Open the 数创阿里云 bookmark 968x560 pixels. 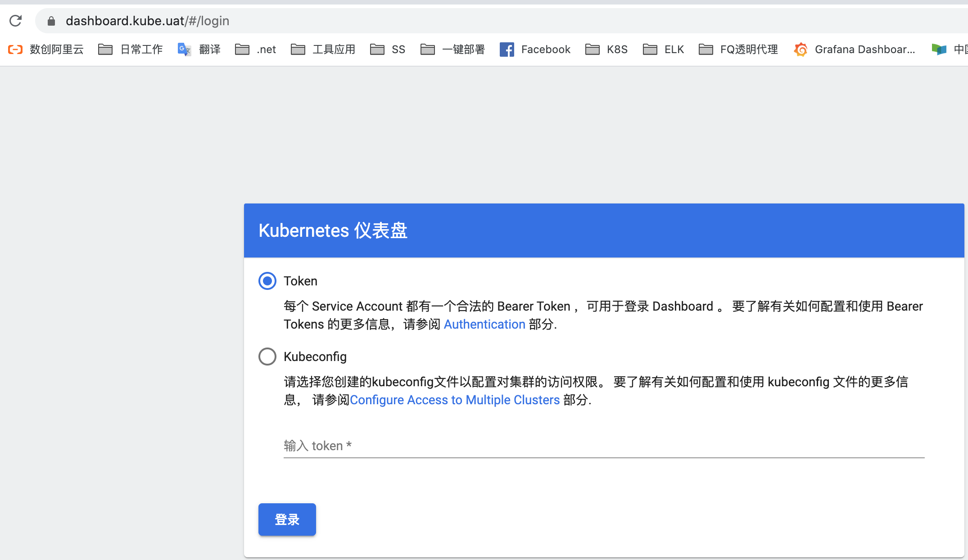point(45,50)
